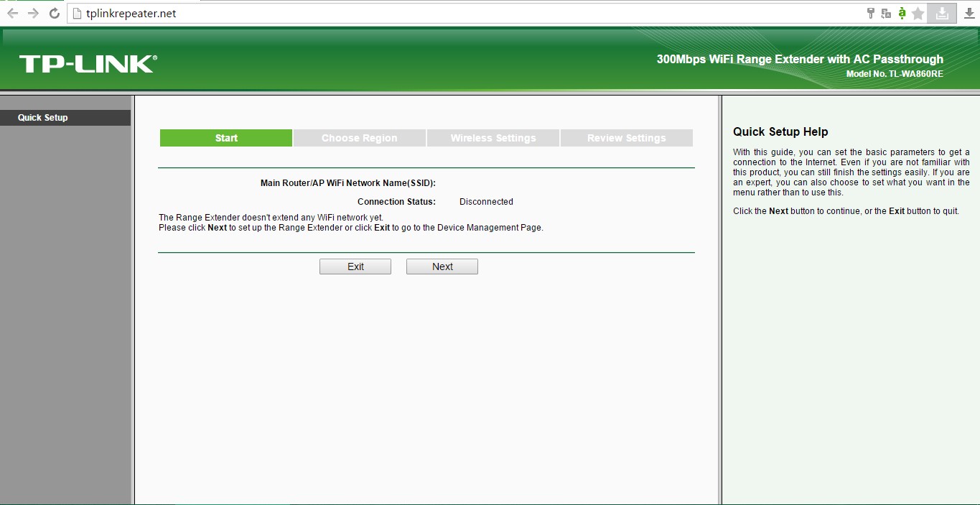Viewport: 980px width, 505px height.
Task: Click the "Please click Next to set up" instruction line
Action: coord(351,228)
